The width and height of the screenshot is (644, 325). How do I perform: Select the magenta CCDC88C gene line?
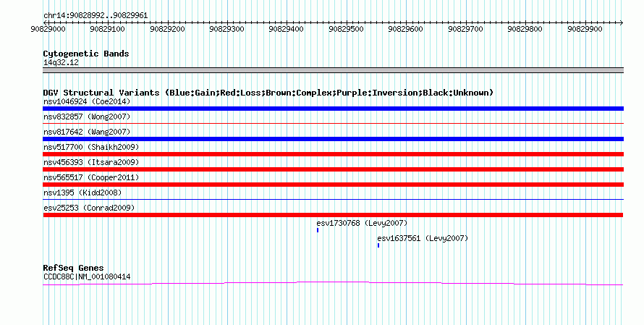tap(333, 283)
